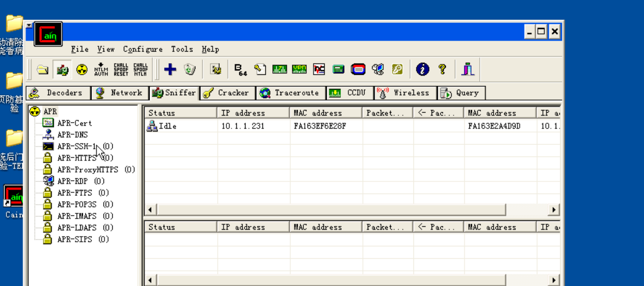This screenshot has width=644, height=286.
Task: Select APR-DNS in the tree
Action: pos(72,134)
